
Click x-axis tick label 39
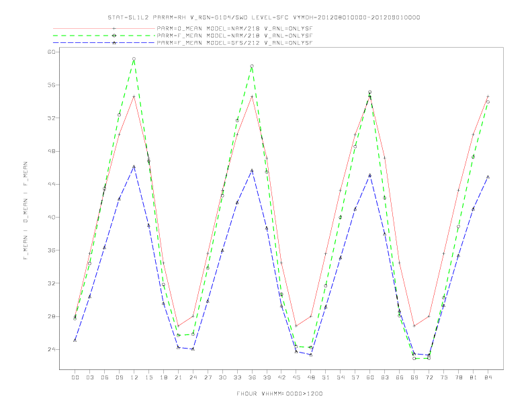pos(267,377)
